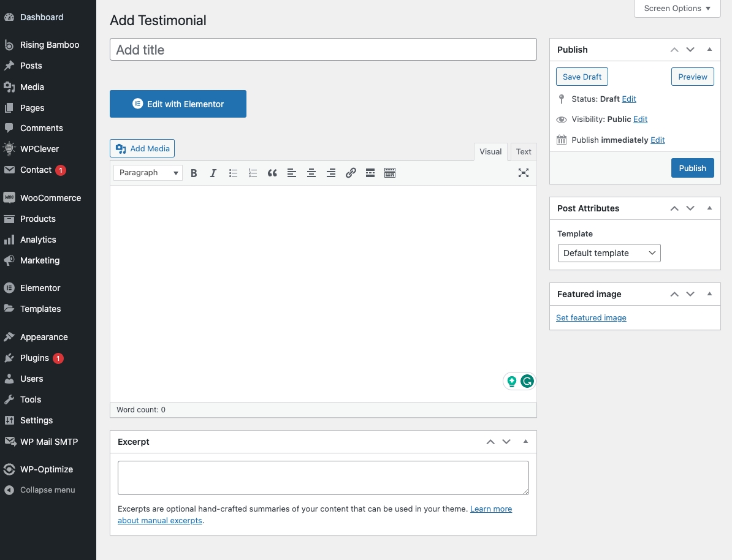Image resolution: width=732 pixels, height=560 pixels.
Task: Click the Set featured image link
Action: click(x=591, y=318)
